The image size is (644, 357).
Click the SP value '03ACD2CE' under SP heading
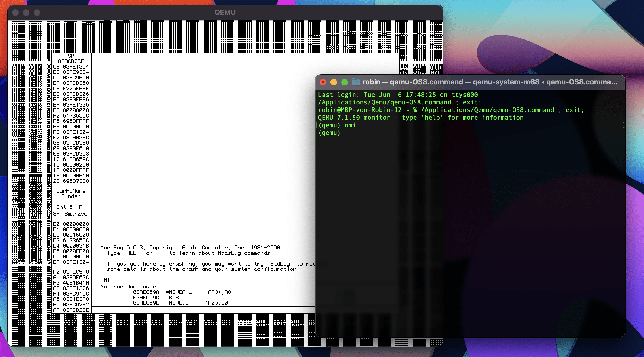pyautogui.click(x=71, y=61)
